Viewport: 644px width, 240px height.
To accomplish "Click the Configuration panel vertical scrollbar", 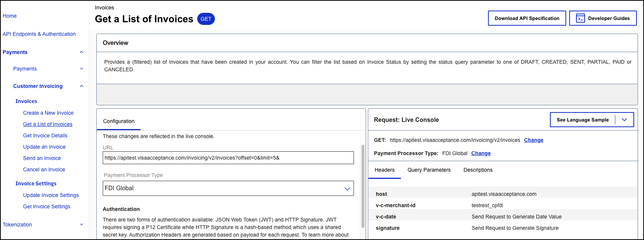I will 363,186.
